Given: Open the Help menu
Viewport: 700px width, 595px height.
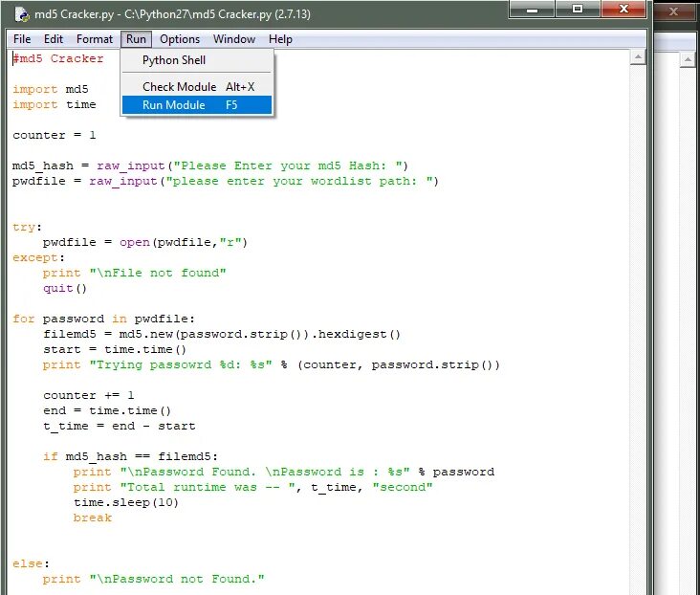Looking at the screenshot, I should pyautogui.click(x=280, y=39).
